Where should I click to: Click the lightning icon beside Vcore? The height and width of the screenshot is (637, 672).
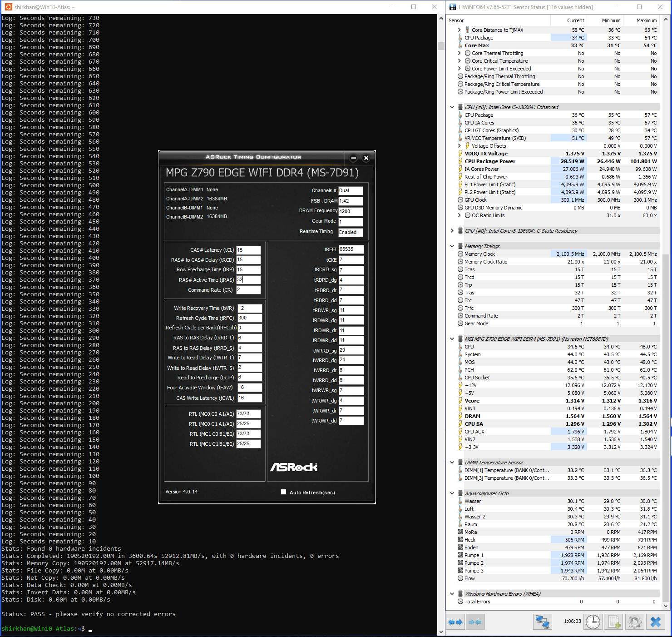460,401
